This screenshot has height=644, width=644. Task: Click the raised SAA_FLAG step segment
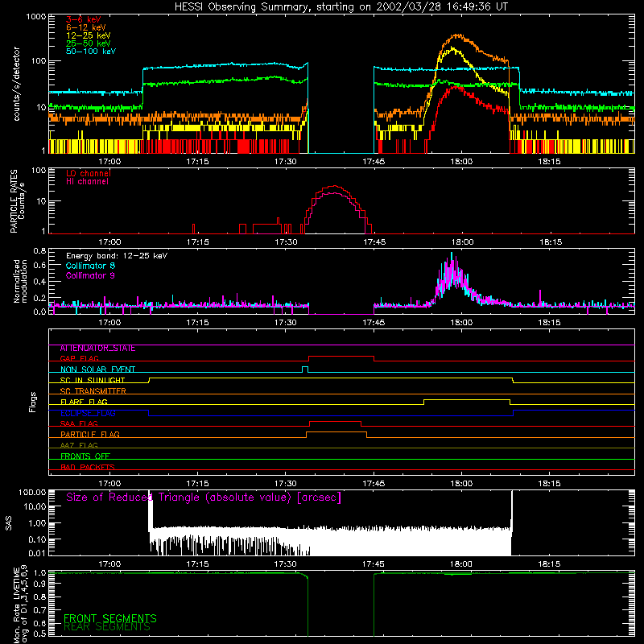coord(335,421)
